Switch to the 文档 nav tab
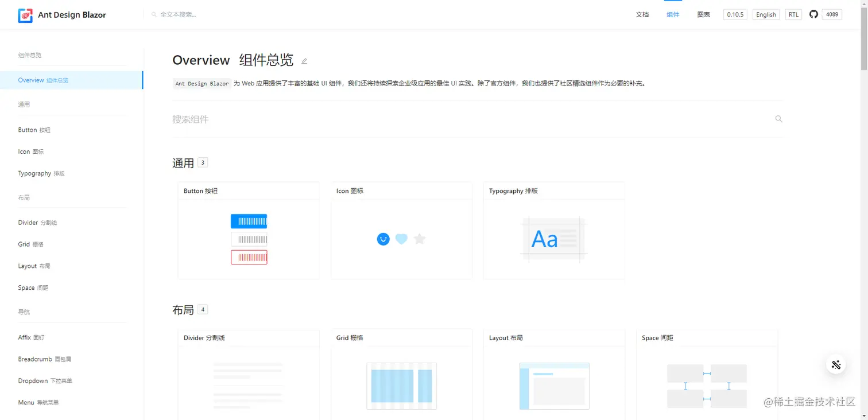 [642, 14]
